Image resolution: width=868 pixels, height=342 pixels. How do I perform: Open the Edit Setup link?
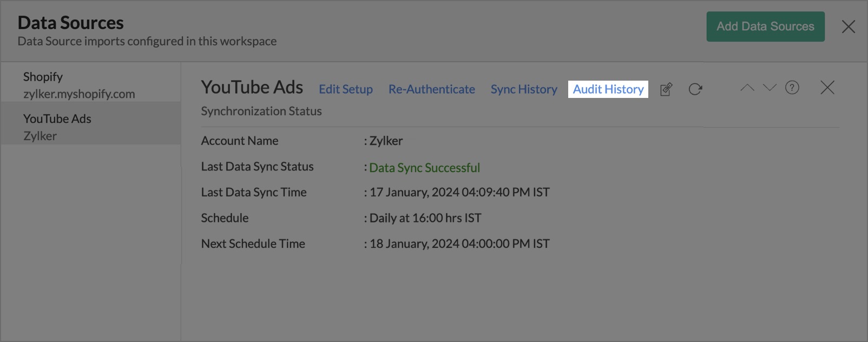tap(346, 89)
